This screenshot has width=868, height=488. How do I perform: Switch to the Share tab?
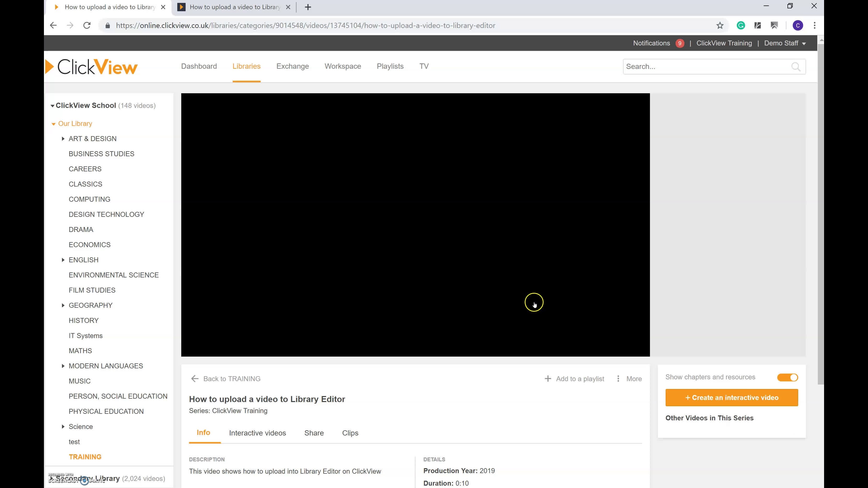tap(314, 433)
